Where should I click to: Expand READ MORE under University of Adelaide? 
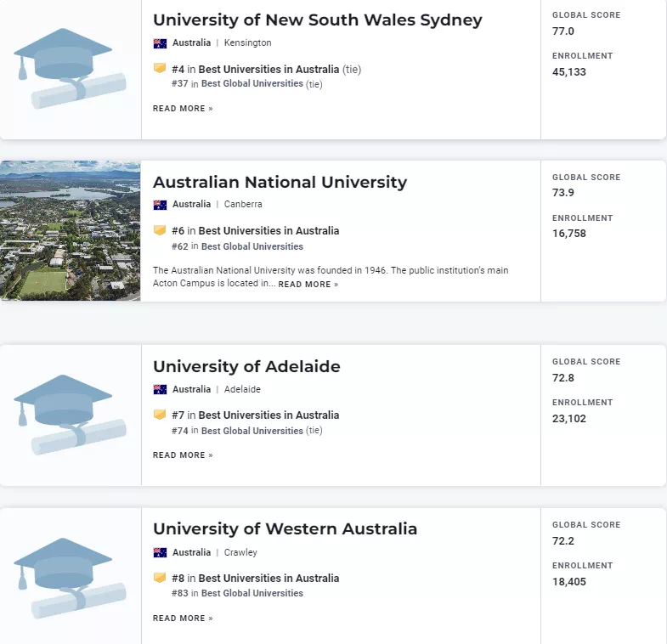point(183,455)
